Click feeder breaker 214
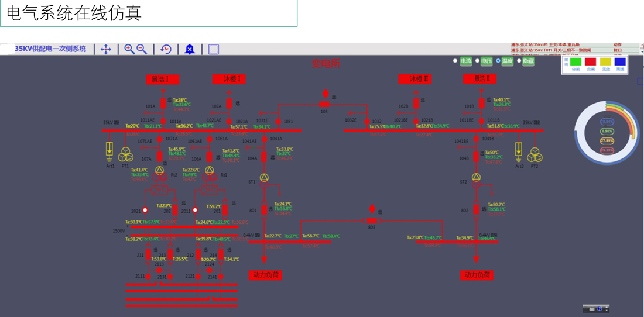Image resolution: width=644 pixels, height=317 pixels. click(x=221, y=254)
